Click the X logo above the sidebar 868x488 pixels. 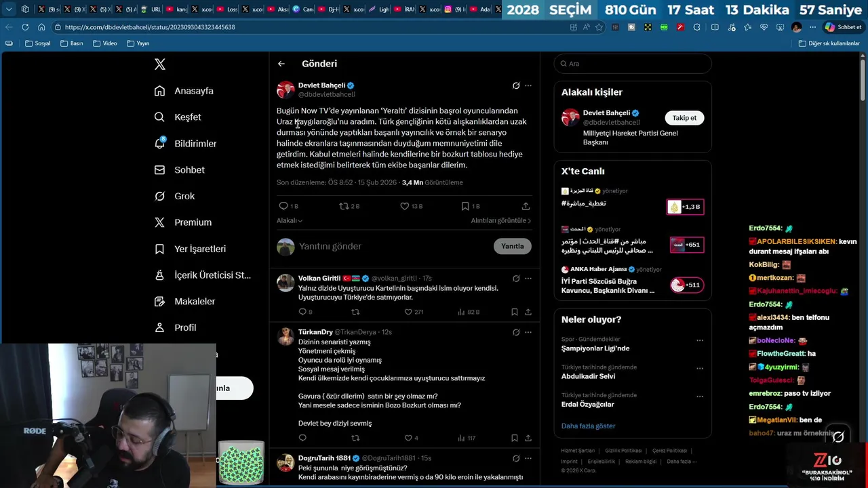coord(160,64)
